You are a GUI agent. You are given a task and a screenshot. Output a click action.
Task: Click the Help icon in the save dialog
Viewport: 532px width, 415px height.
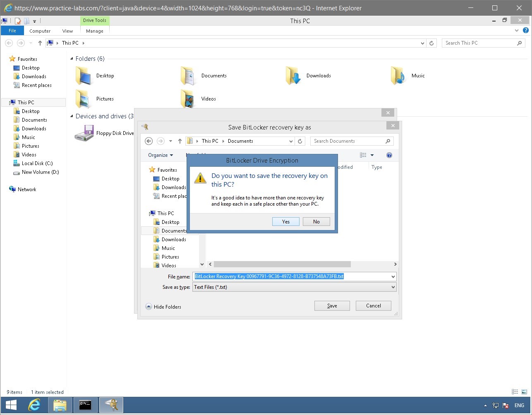click(389, 155)
